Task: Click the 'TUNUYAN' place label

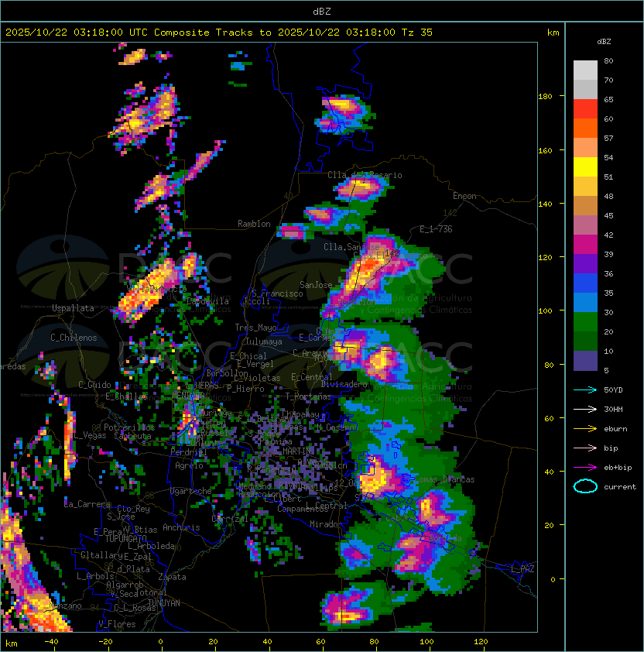Action: coord(164,603)
